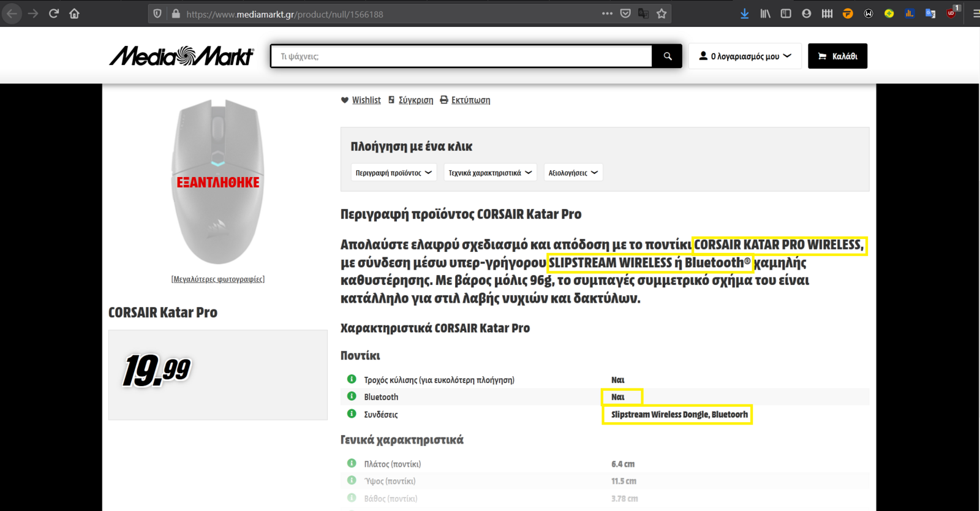The image size is (980, 511).
Task: Open the vertical bars extension icon
Action: (x=827, y=13)
